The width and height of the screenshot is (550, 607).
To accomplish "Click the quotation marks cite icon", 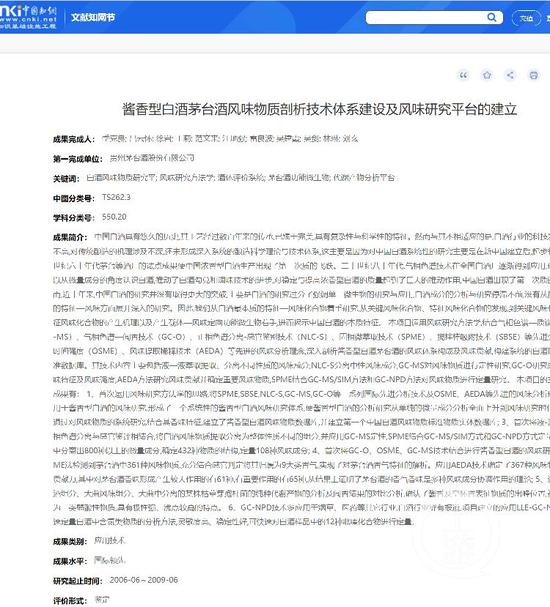I will [x=463, y=75].
